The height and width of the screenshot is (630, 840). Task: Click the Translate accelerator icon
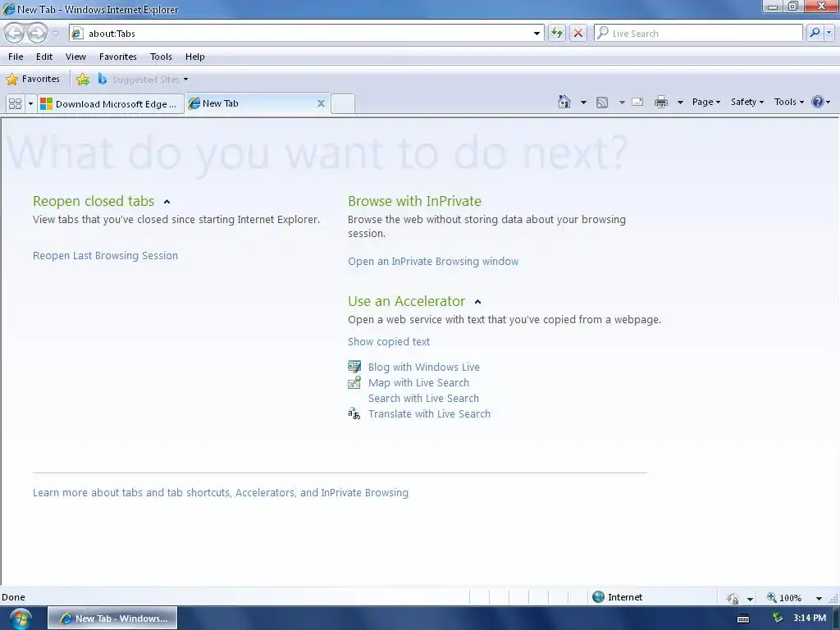tap(354, 413)
